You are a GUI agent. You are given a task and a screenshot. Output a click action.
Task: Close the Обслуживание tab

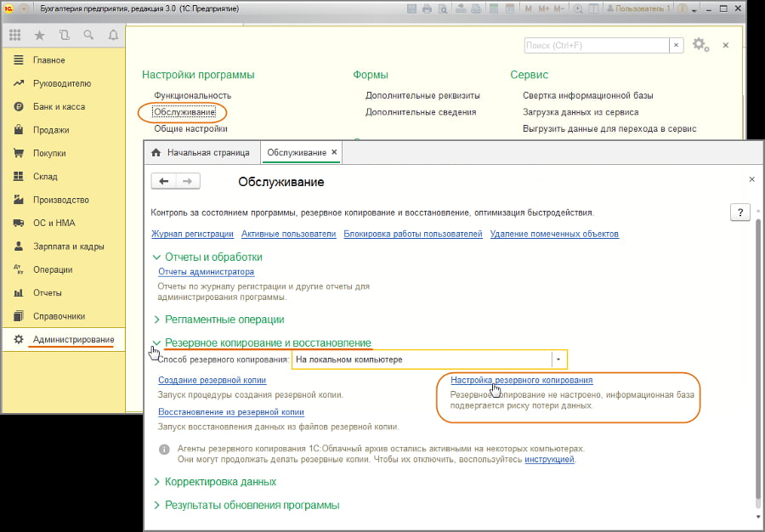pyautogui.click(x=334, y=152)
